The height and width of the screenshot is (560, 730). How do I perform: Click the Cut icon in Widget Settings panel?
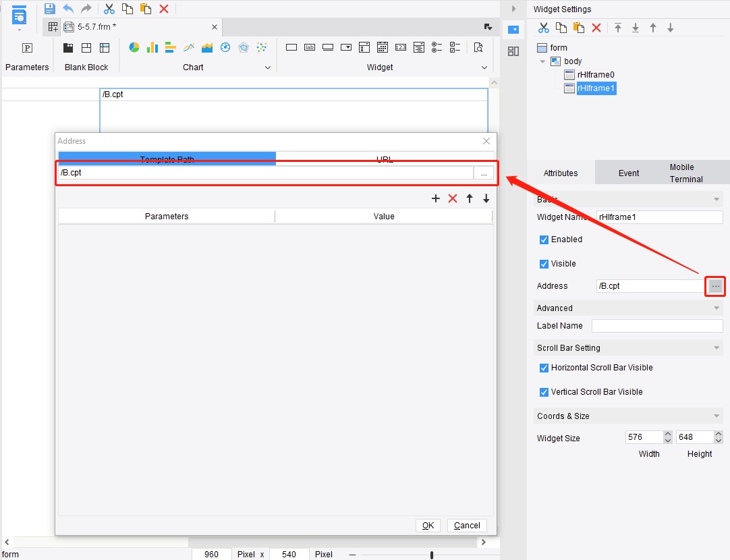[544, 27]
